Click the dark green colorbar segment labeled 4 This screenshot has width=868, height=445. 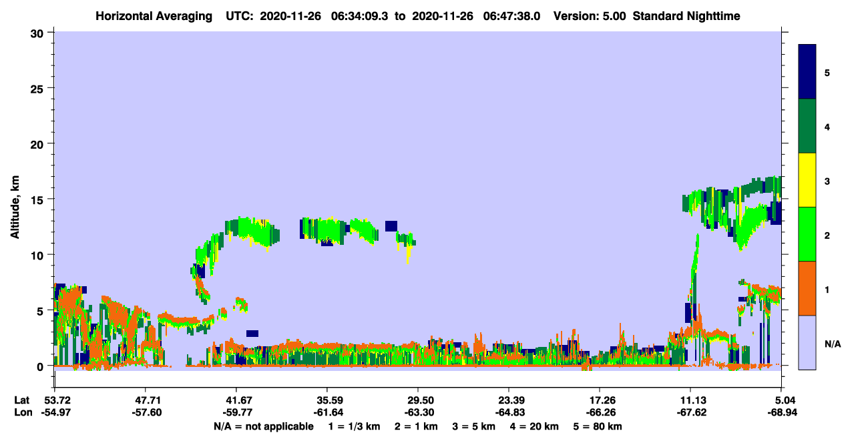click(807, 126)
